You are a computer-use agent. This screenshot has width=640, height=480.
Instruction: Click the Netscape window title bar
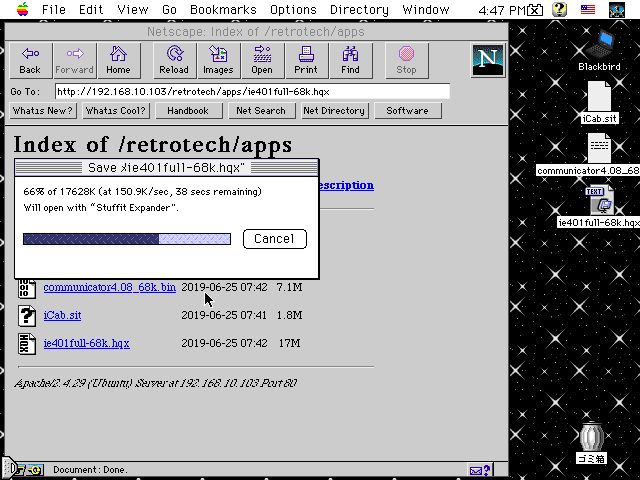256,32
